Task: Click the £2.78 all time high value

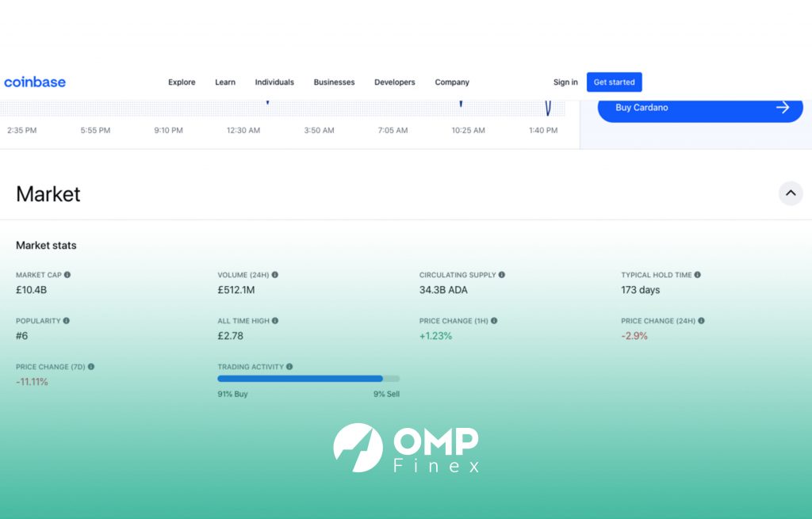Action: coord(231,336)
